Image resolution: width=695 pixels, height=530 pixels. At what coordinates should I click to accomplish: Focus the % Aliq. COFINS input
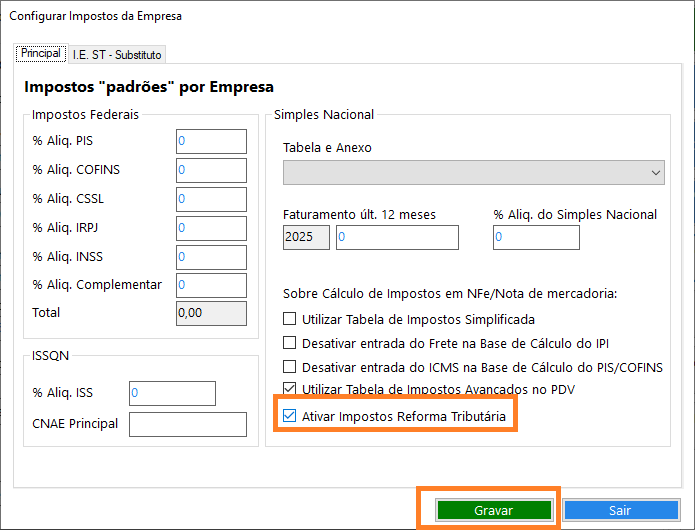click(x=211, y=171)
